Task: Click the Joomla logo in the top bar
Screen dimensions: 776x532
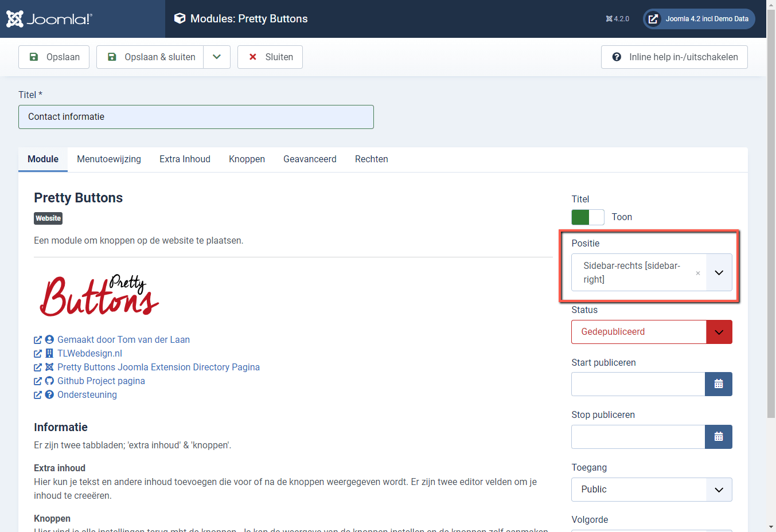Action: [49, 18]
